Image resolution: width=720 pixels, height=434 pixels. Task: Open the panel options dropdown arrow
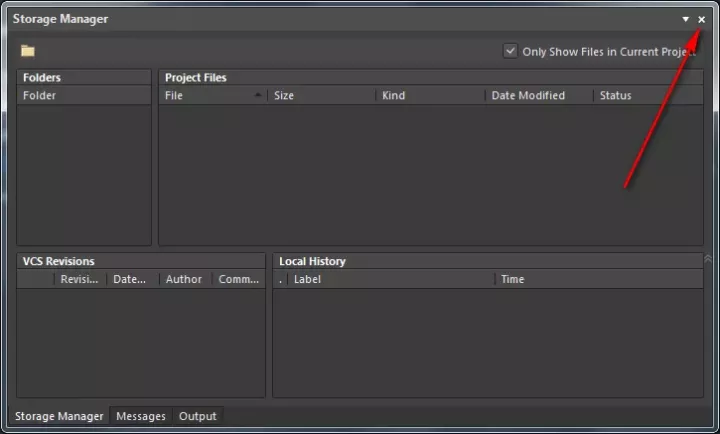click(x=685, y=19)
